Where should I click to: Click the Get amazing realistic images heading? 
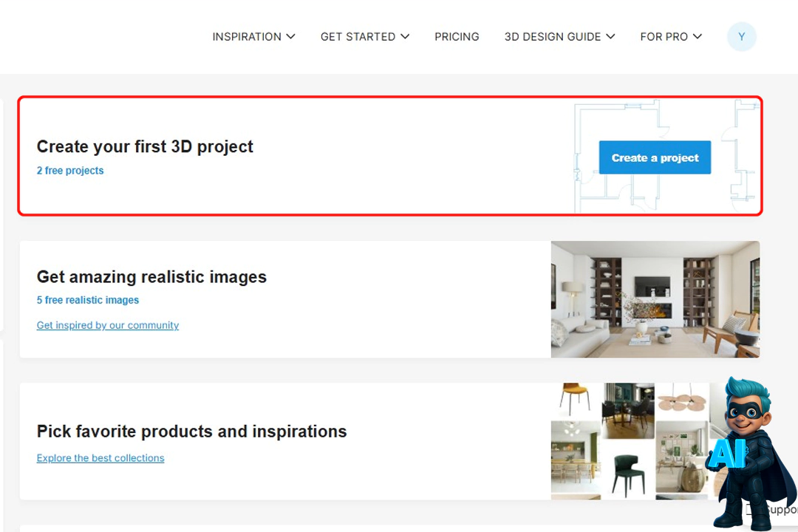151,277
